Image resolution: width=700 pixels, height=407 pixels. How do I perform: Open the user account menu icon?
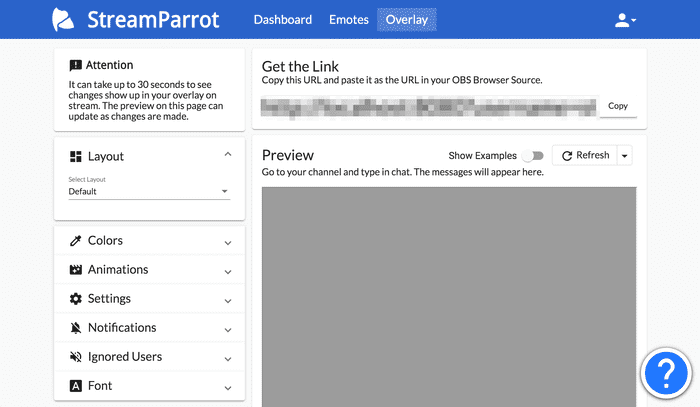tap(625, 20)
